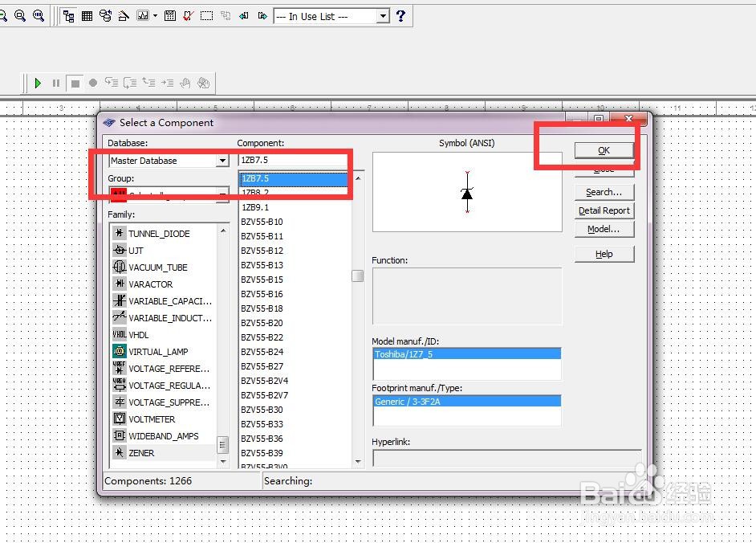This screenshot has width=756, height=543.
Task: Open the Detail Report button
Action: (604, 210)
